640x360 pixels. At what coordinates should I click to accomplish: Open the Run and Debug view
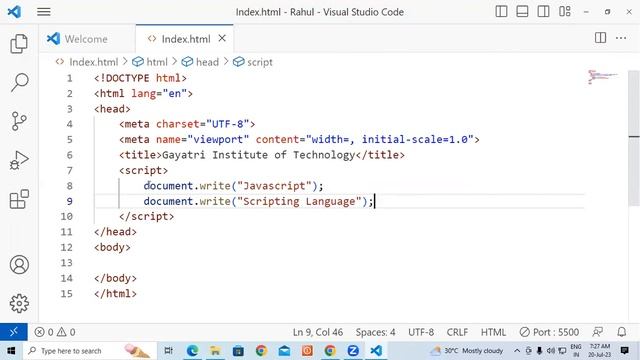[19, 160]
